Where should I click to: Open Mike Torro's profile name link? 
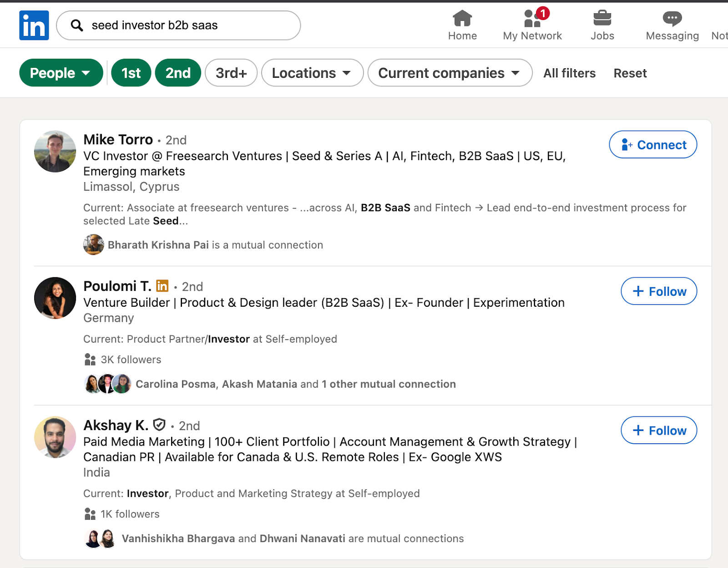coord(118,139)
